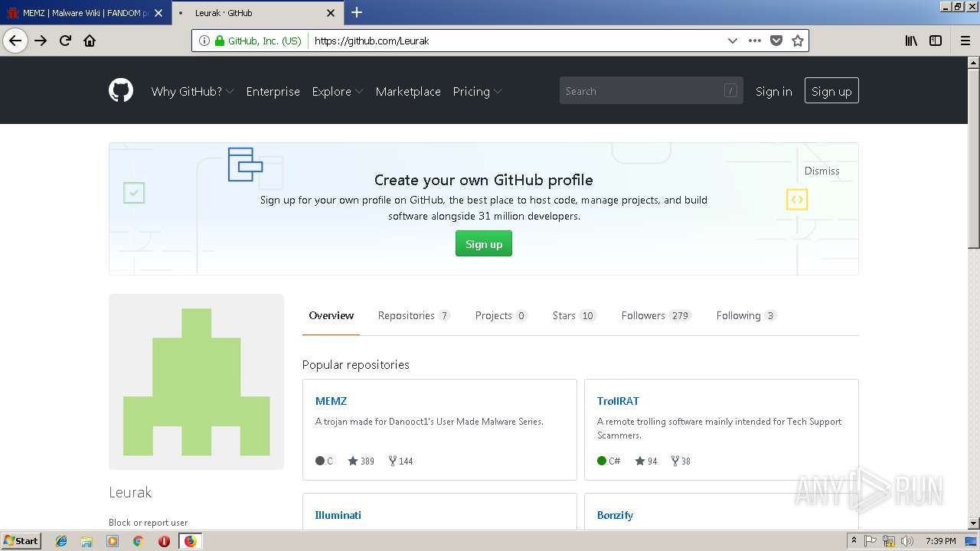Click the green padlock in the address bar
Viewport: 980px width, 551px height.
(220, 41)
